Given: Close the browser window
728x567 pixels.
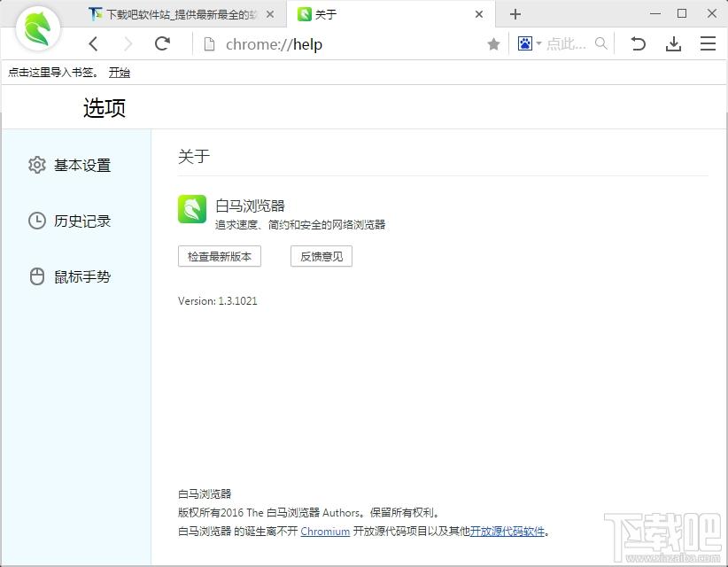Looking at the screenshot, I should (712, 13).
